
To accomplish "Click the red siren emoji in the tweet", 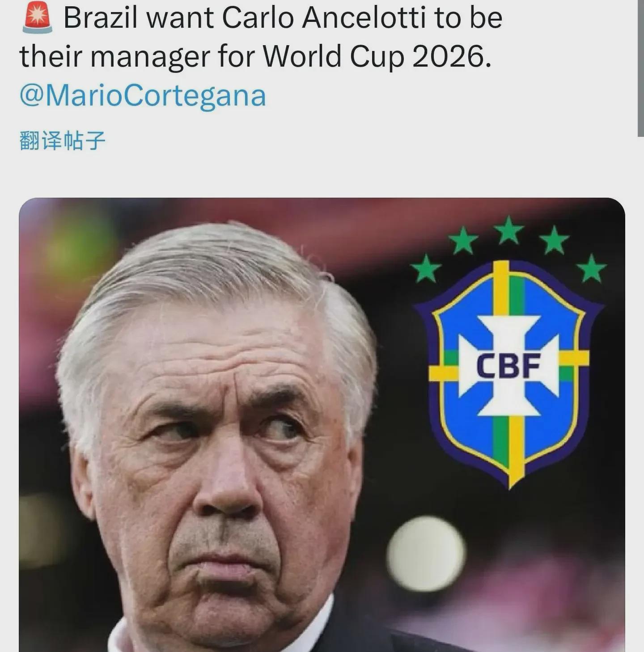I will (37, 18).
